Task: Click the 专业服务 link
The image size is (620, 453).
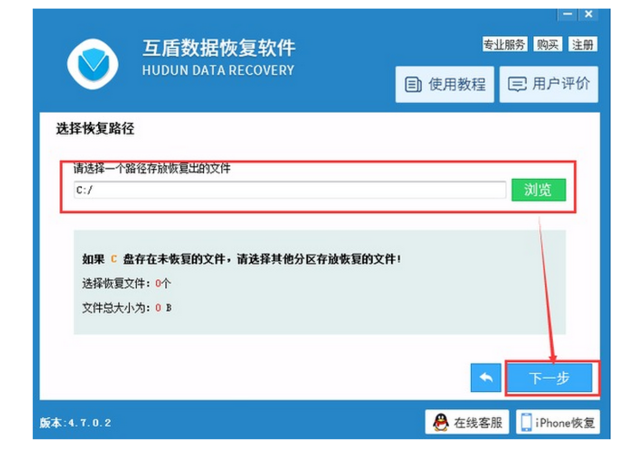Action: tap(505, 44)
